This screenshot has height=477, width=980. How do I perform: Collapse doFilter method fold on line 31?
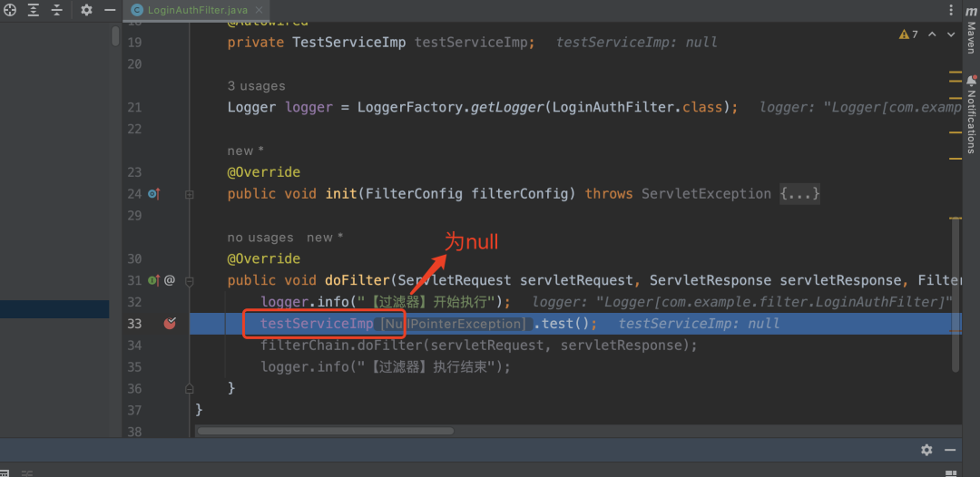(x=190, y=281)
